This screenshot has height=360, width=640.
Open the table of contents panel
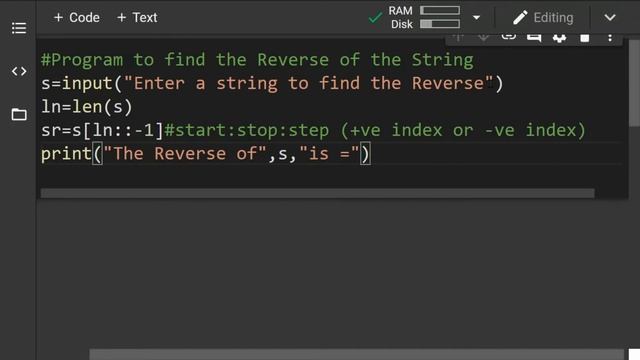tap(19, 28)
